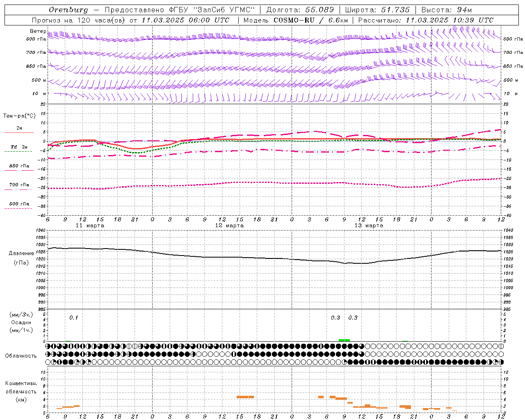The height and width of the screenshot is (420, 525).
Task: Click the 13 марта date label
Action: [x=369, y=226]
